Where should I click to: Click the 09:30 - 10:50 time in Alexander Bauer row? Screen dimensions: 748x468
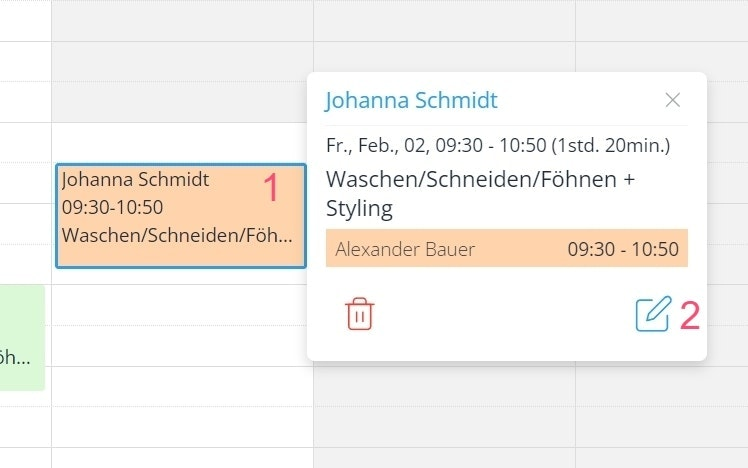(x=623, y=249)
